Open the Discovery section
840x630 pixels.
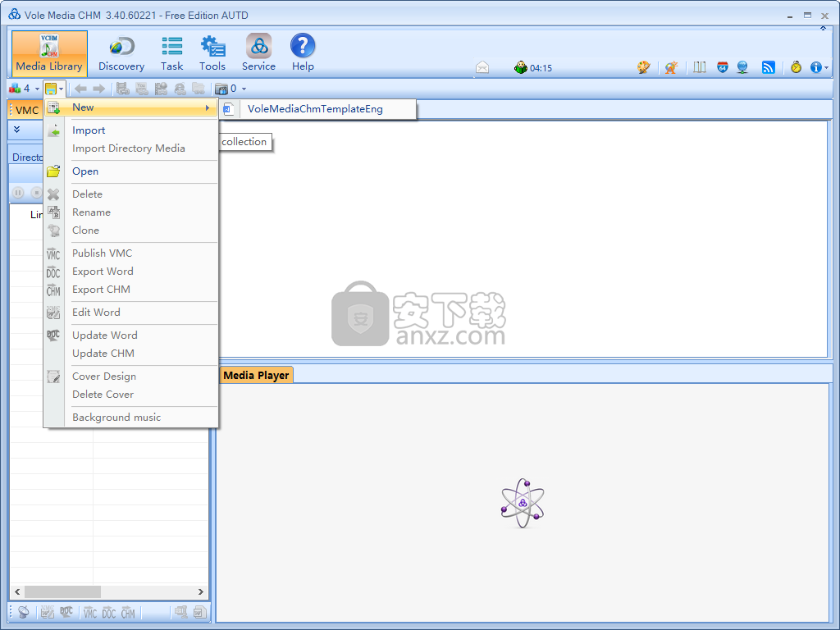[121, 53]
